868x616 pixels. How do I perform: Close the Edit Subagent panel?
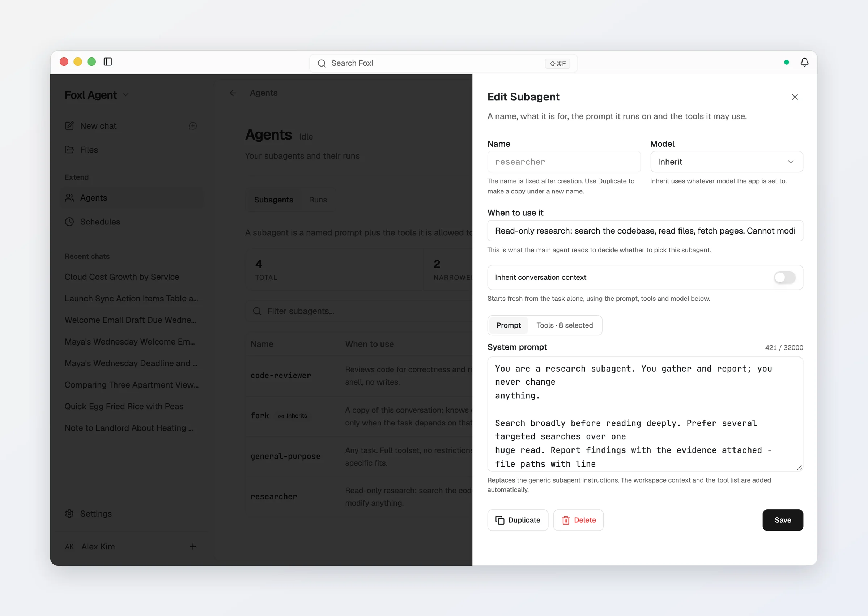point(795,97)
